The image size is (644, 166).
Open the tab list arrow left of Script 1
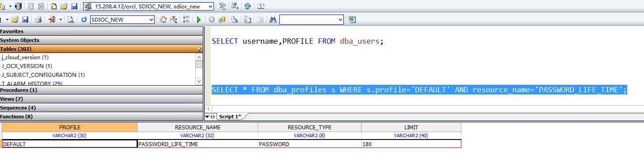coord(207,117)
